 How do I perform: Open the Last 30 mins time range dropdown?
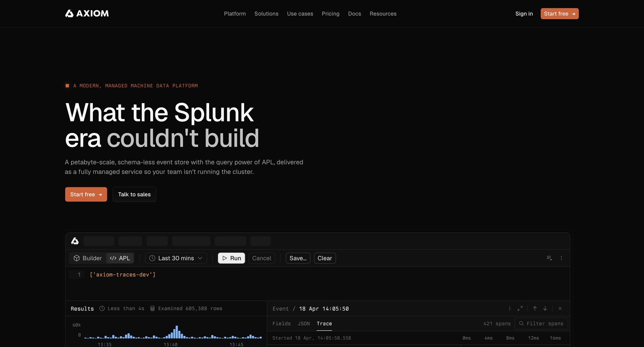click(x=176, y=258)
